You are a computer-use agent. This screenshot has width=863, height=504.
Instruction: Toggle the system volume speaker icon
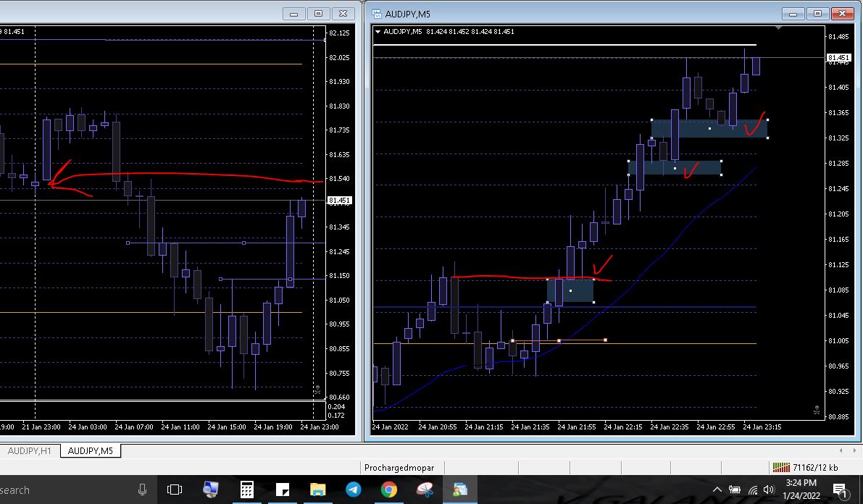coord(769,490)
